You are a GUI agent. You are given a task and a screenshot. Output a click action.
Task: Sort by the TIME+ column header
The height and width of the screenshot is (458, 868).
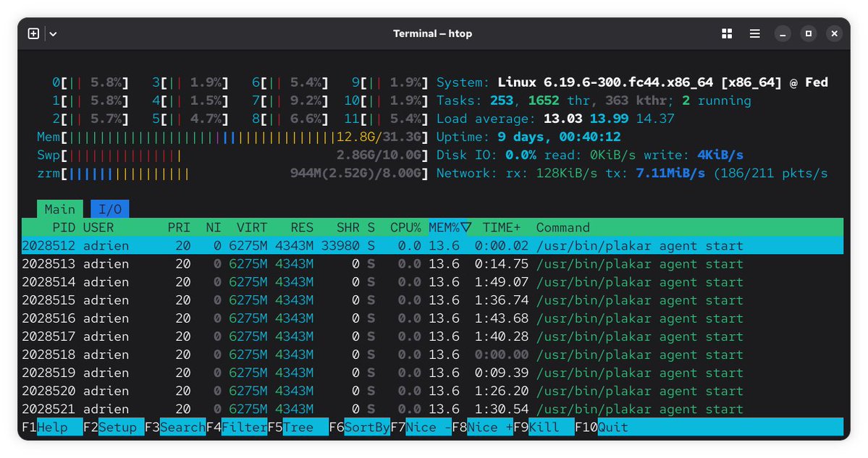coord(502,227)
